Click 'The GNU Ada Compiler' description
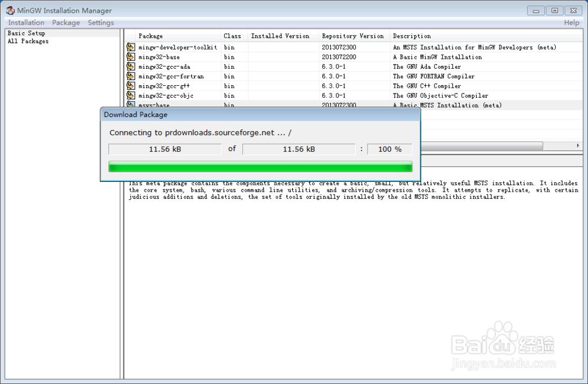The image size is (588, 384). coord(427,67)
